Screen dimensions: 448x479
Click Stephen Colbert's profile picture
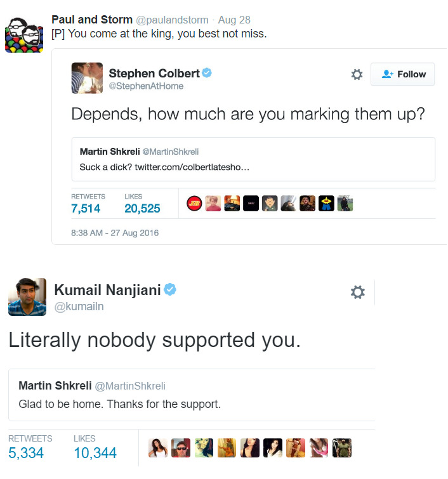tap(87, 78)
